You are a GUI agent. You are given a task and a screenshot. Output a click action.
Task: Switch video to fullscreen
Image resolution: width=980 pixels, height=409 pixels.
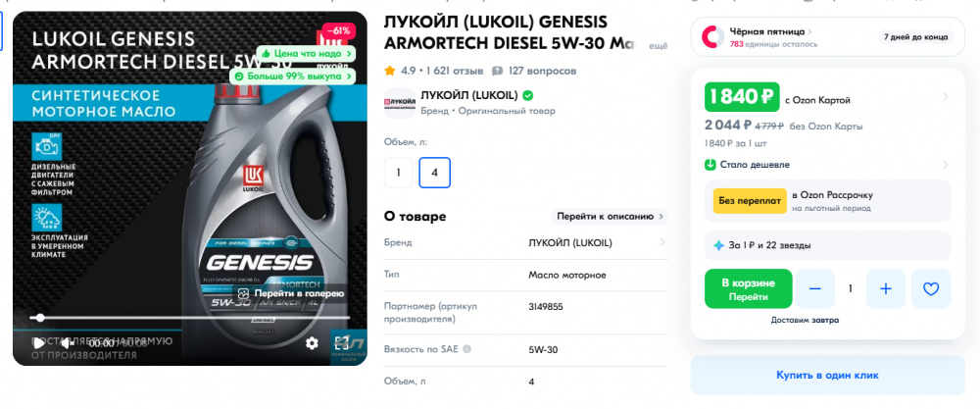(341, 342)
